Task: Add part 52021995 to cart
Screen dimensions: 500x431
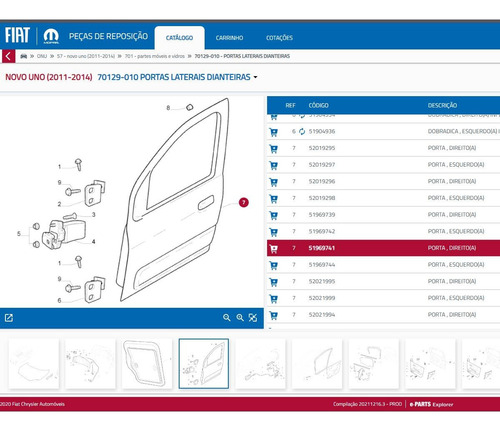Action: point(274,282)
